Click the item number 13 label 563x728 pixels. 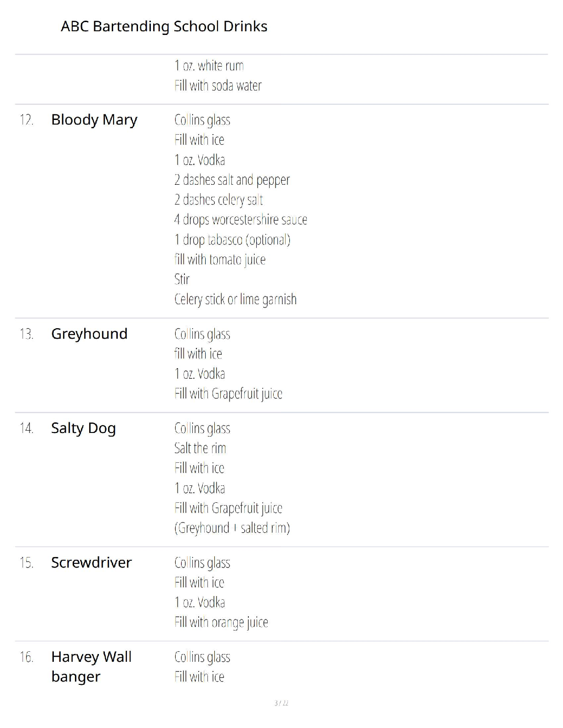(x=26, y=334)
